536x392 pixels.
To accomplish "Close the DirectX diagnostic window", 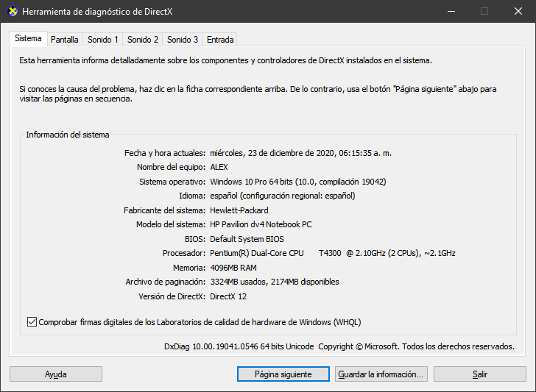I will (518, 11).
